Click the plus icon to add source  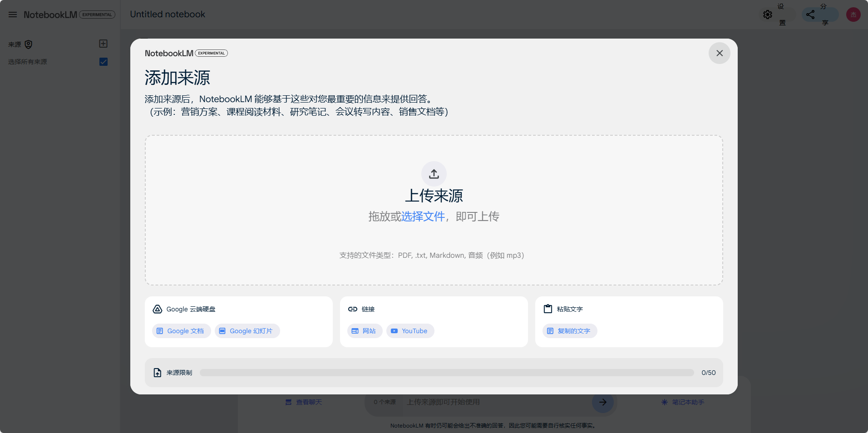[x=104, y=44]
